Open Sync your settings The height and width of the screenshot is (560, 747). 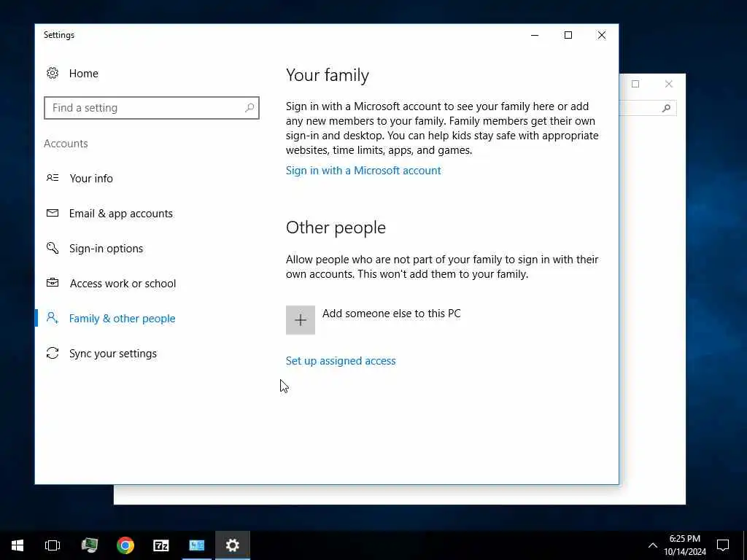[113, 354]
